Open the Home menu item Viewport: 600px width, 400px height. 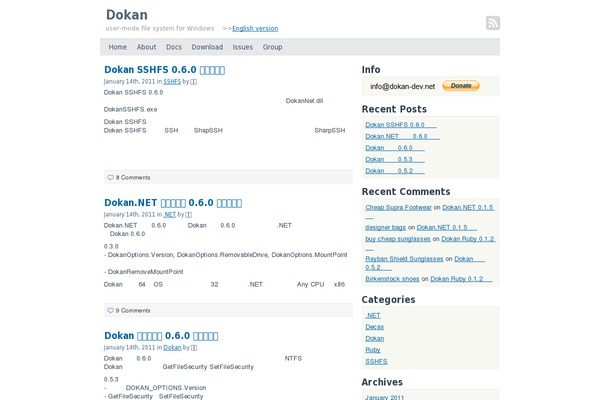click(x=117, y=47)
